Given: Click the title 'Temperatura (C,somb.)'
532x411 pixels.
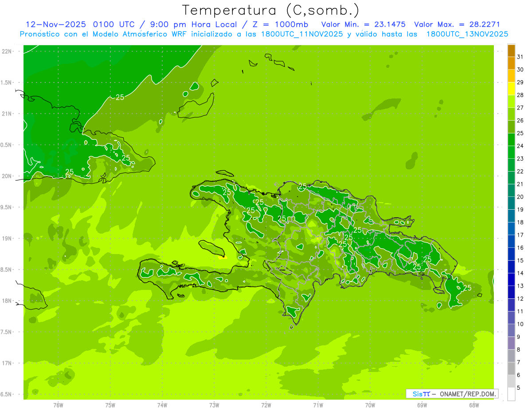Looking at the screenshot, I should coord(271,10).
